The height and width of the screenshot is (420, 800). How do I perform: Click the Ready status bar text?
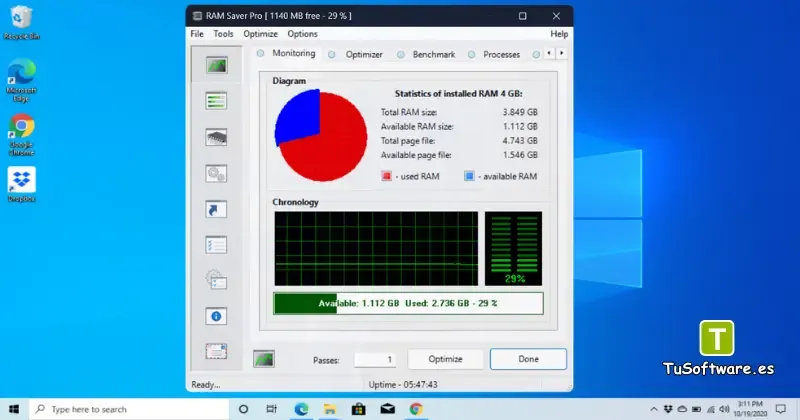206,385
